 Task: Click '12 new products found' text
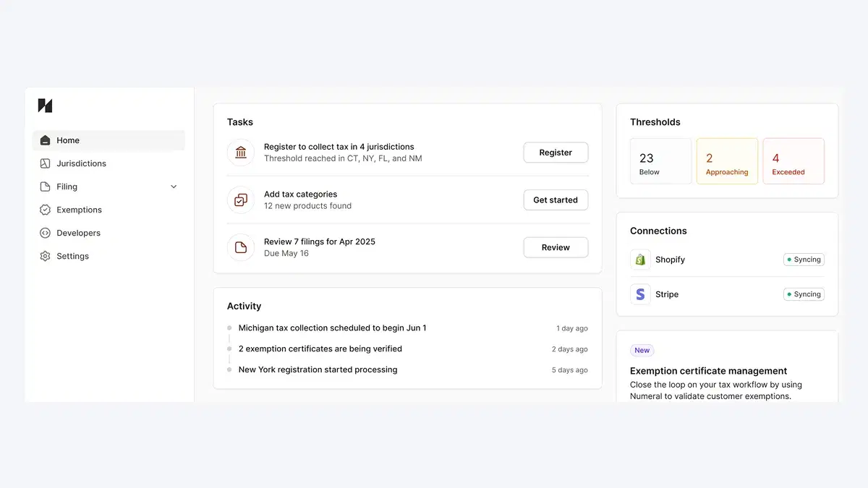pyautogui.click(x=307, y=206)
